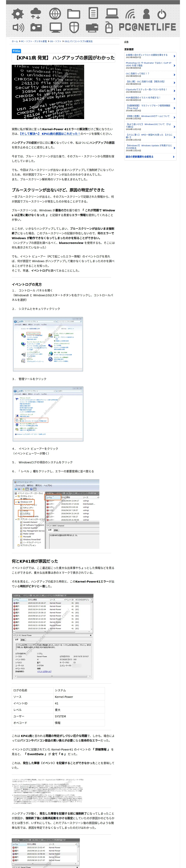Click table cell イベントID
The width and height of the screenshot is (186, 868).
coord(33,704)
